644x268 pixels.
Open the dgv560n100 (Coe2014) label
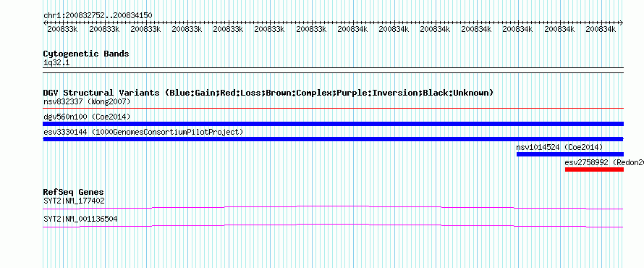coord(87,117)
